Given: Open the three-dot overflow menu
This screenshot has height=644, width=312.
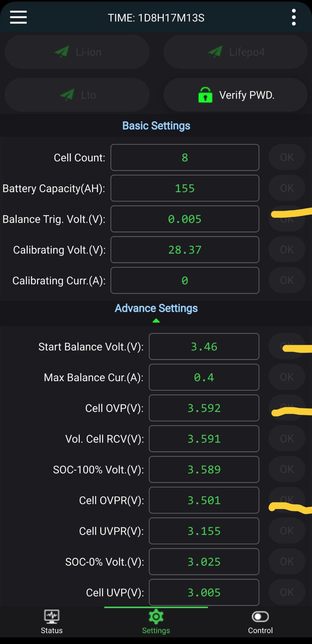Looking at the screenshot, I should coord(293,17).
